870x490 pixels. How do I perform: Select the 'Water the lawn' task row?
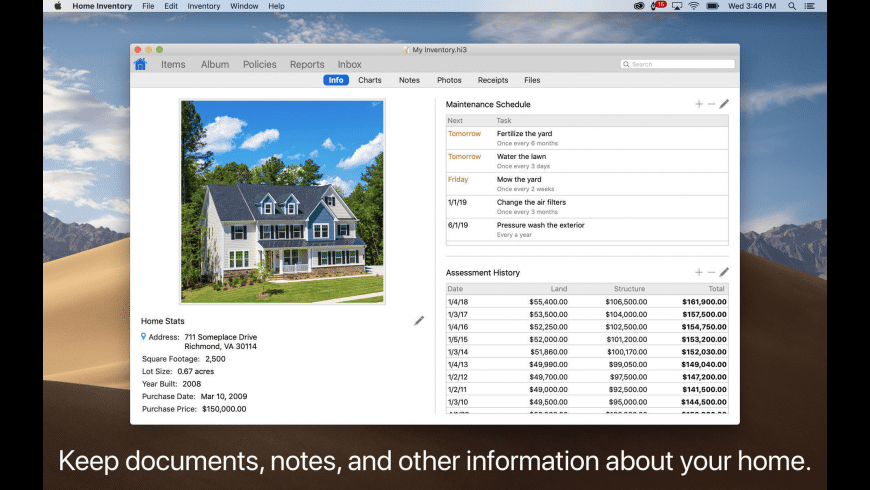click(x=587, y=161)
